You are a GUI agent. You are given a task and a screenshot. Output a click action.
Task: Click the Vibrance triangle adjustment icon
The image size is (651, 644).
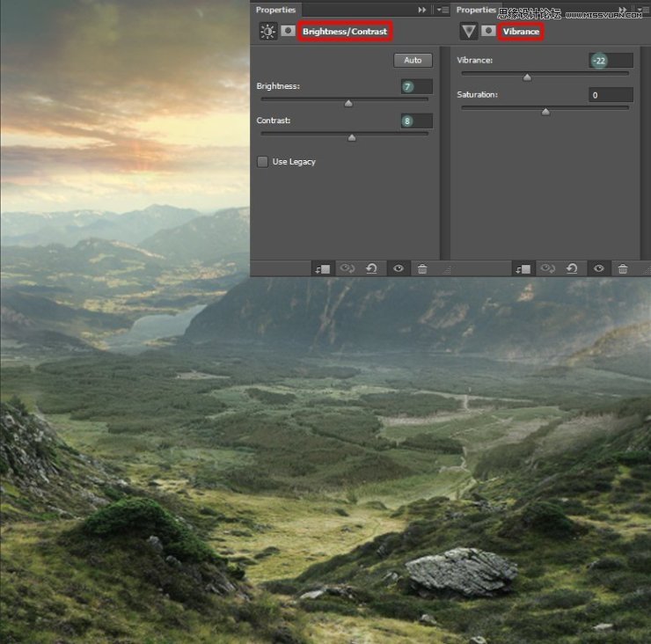469,32
